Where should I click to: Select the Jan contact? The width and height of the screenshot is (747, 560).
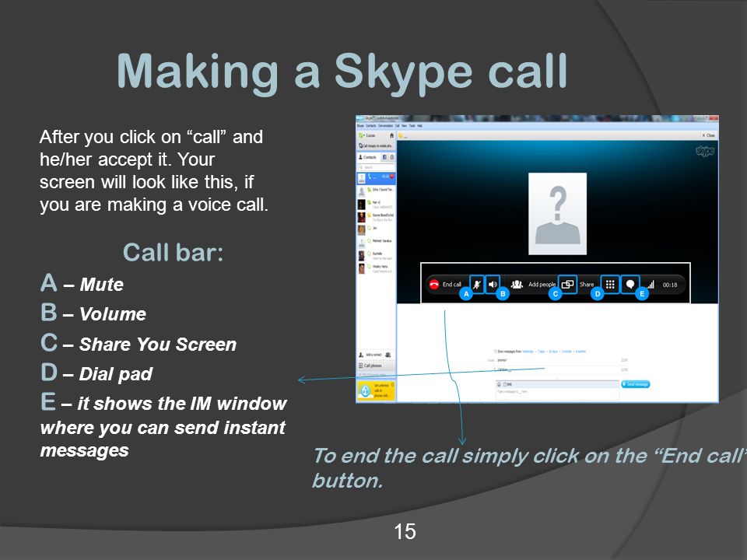pos(376,229)
